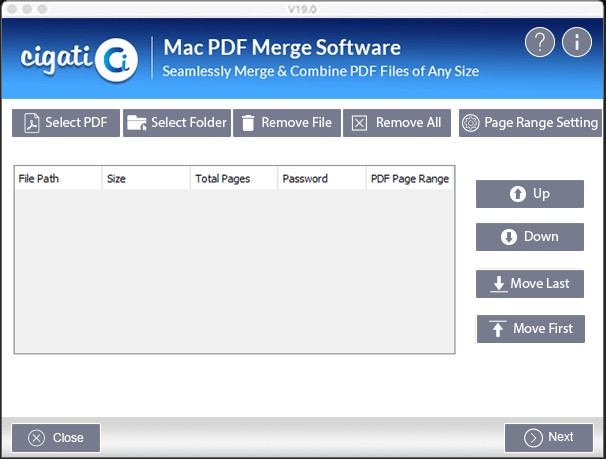Viewport: 606px width, 459px height.
Task: Open the info icon in header
Action: click(577, 42)
